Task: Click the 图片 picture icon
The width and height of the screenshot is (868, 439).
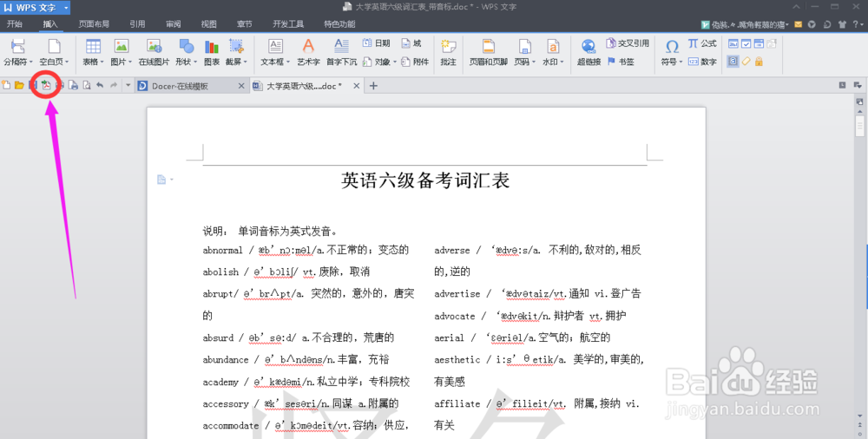Action: 122,46
